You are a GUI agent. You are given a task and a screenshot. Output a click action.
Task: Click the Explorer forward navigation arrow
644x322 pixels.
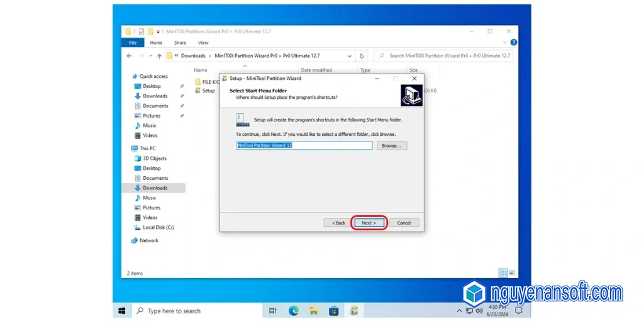pyautogui.click(x=142, y=56)
